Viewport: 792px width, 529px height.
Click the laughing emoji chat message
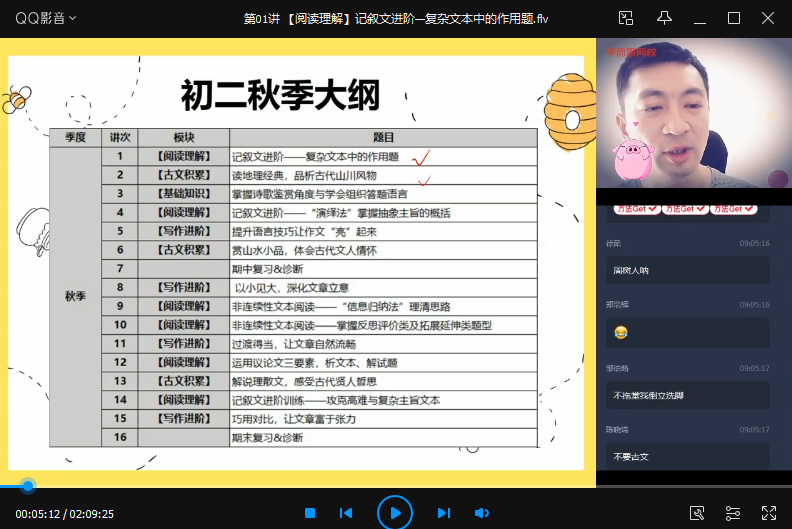tap(621, 331)
